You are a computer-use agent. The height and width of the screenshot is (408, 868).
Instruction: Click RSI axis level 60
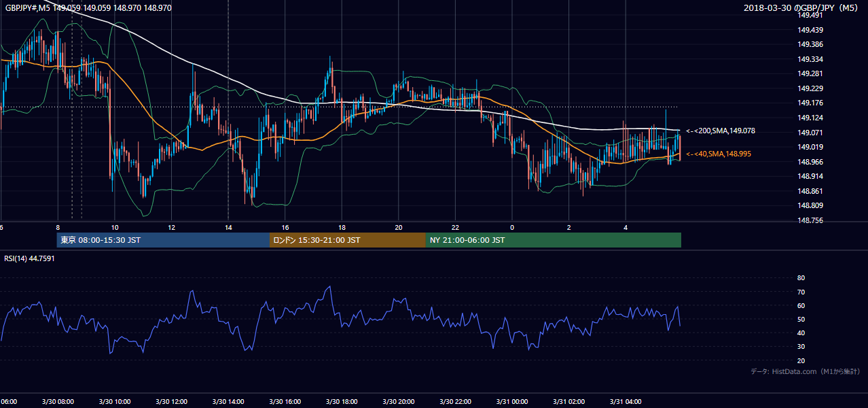pyautogui.click(x=801, y=305)
